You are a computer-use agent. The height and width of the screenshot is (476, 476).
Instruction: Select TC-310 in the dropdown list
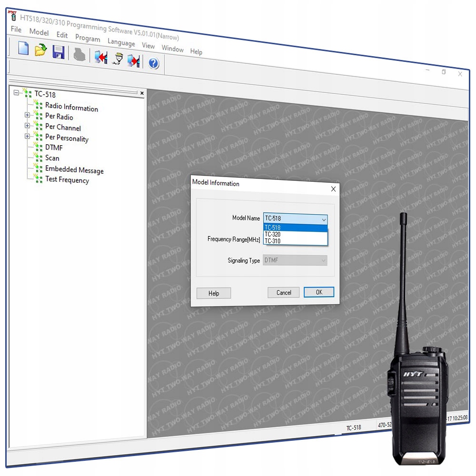coord(296,241)
